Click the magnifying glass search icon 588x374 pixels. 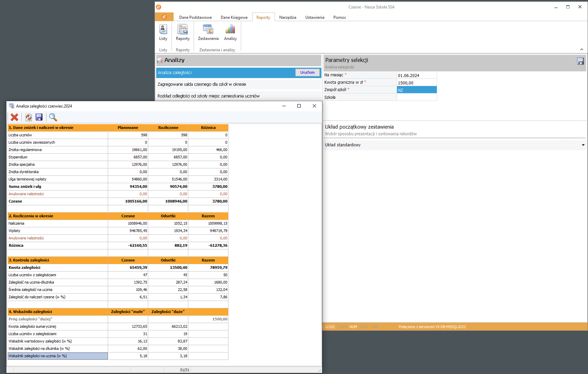[53, 117]
